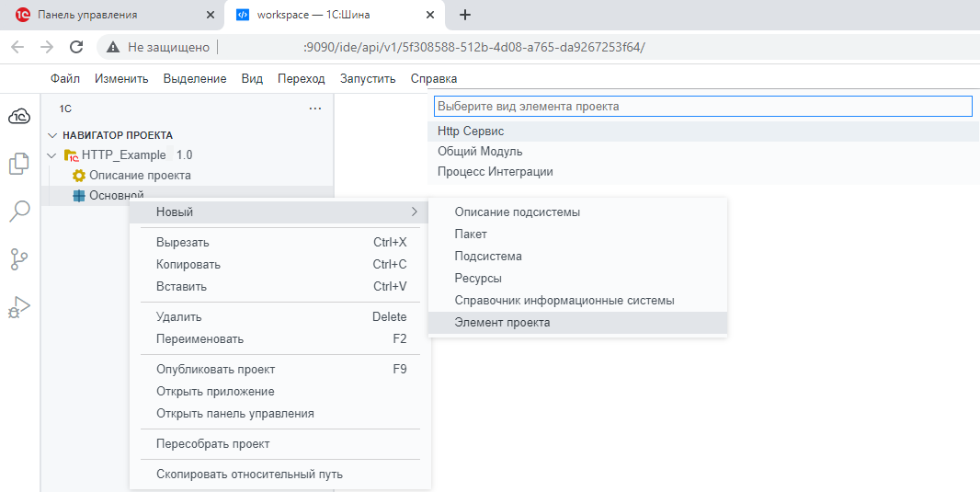The height and width of the screenshot is (492, 980).
Task: Open the Файл menu
Action: pos(65,79)
